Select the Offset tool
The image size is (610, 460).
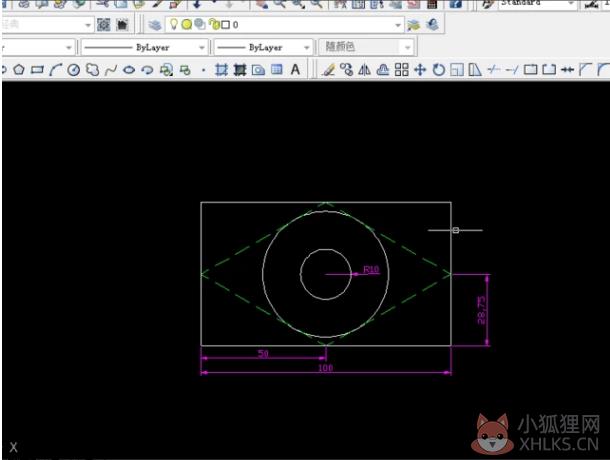(x=383, y=70)
